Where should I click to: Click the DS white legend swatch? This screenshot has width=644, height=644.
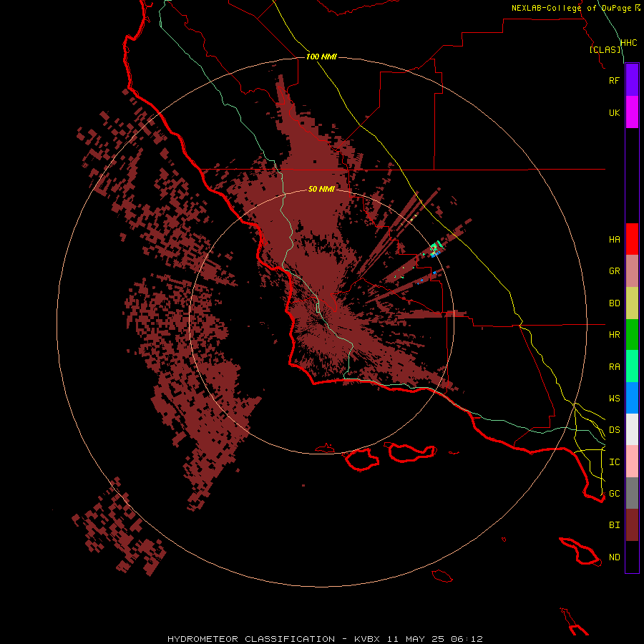click(632, 429)
